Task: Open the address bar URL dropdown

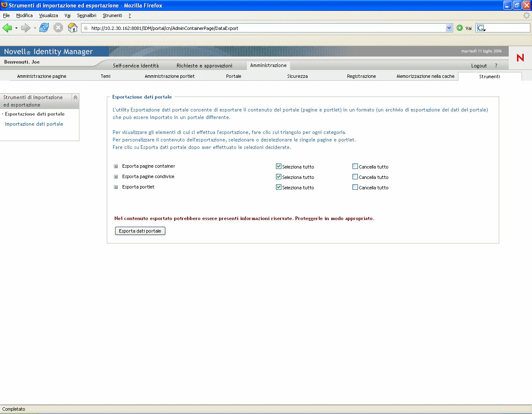Action: 449,28
